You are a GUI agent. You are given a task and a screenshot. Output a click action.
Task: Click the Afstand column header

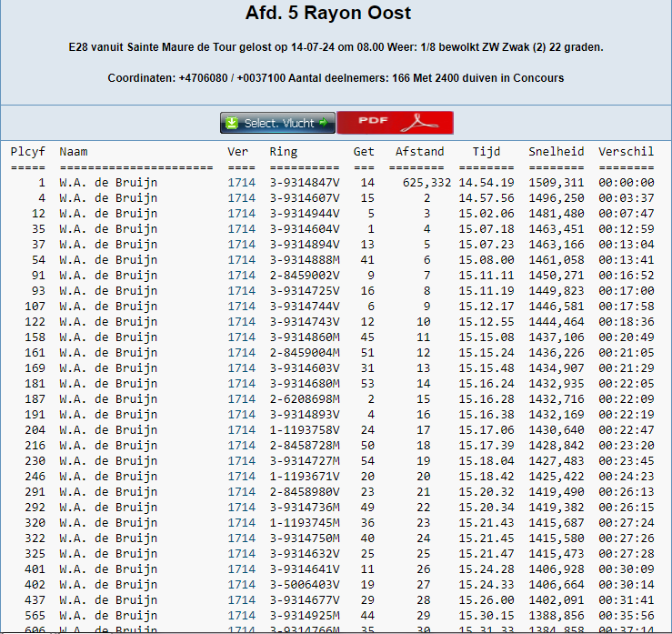pos(419,152)
